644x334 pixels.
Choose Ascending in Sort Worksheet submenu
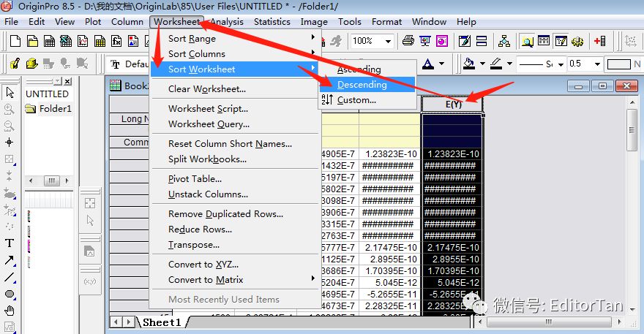tap(367, 69)
